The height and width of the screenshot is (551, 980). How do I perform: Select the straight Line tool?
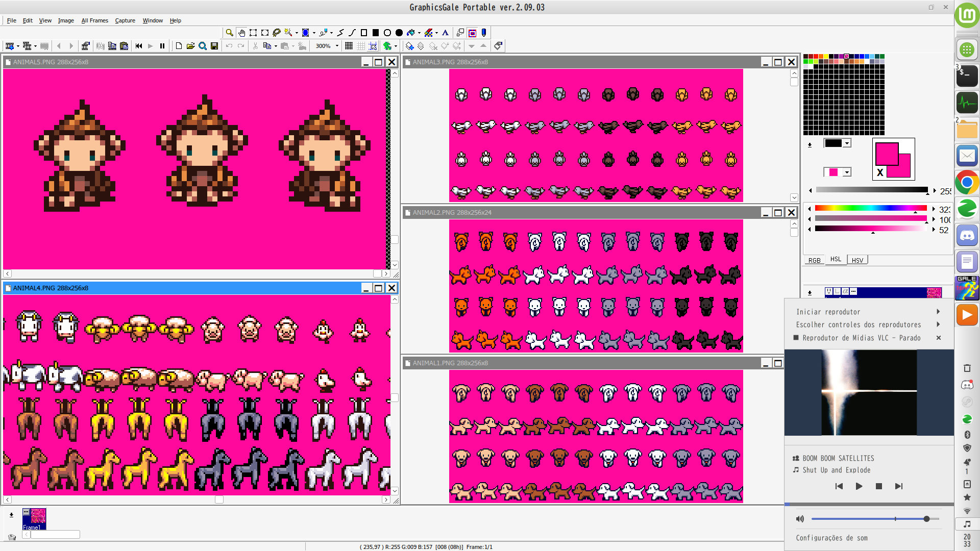point(340,33)
